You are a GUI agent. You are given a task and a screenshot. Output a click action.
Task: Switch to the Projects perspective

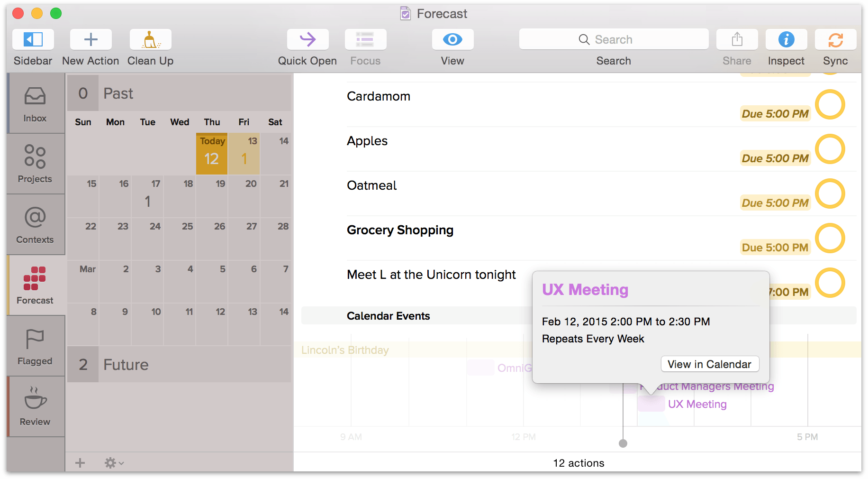(36, 164)
